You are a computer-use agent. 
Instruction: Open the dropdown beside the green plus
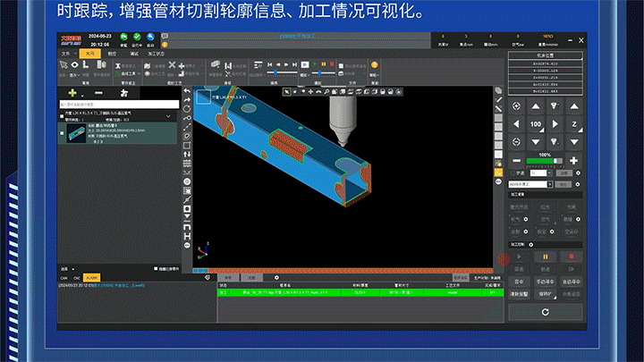pyautogui.click(x=82, y=96)
